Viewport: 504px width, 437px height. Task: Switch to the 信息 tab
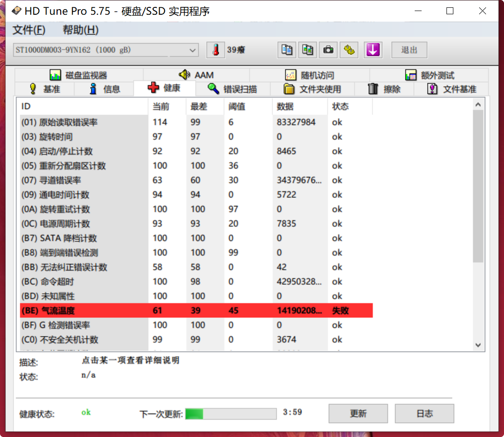(104, 89)
